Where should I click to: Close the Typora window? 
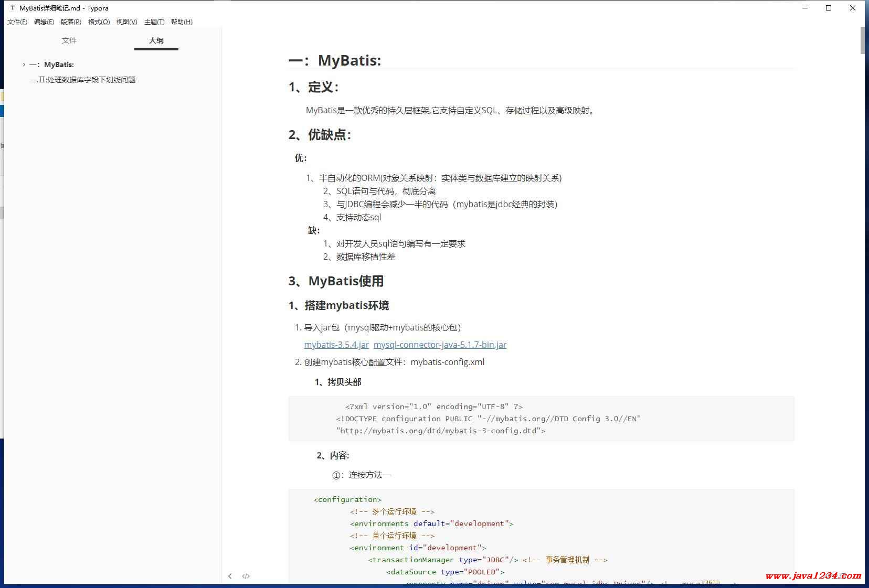[853, 8]
